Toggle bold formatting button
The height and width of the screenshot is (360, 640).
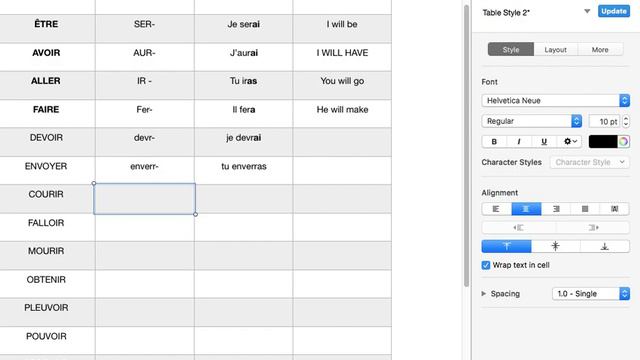point(494,141)
